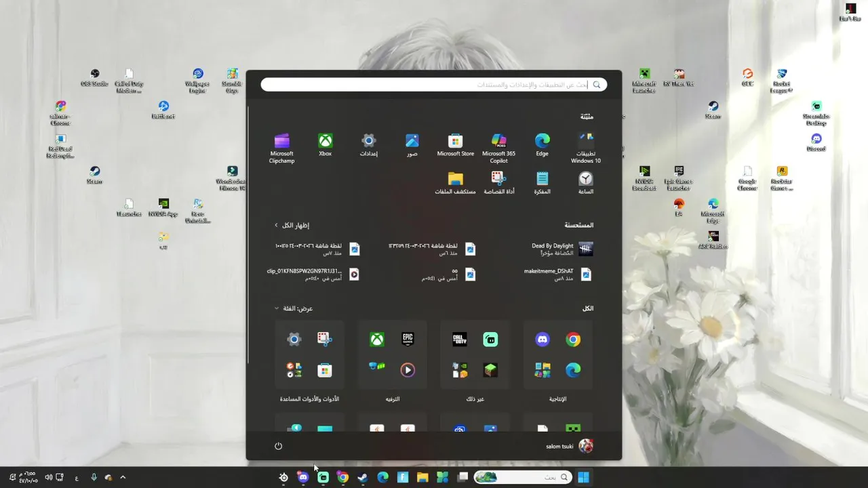
Task: Click the Start menu scrollbar
Action: 249,234
